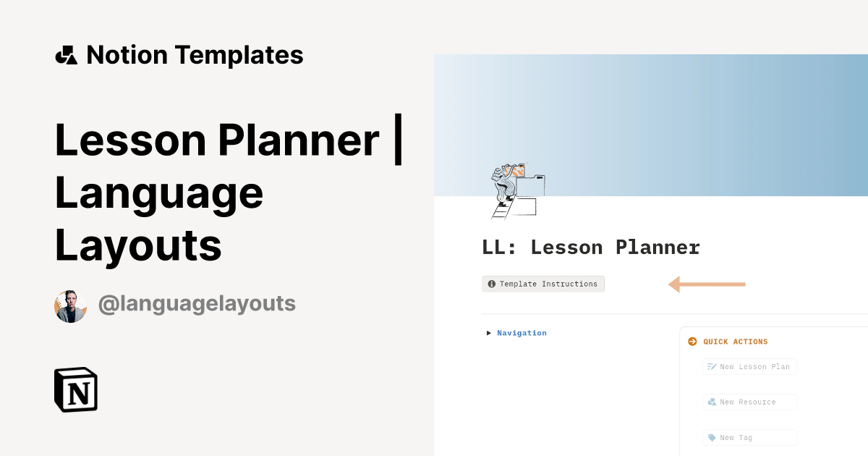868x456 pixels.
Task: Select the black Notion "N" logo
Action: [x=75, y=389]
